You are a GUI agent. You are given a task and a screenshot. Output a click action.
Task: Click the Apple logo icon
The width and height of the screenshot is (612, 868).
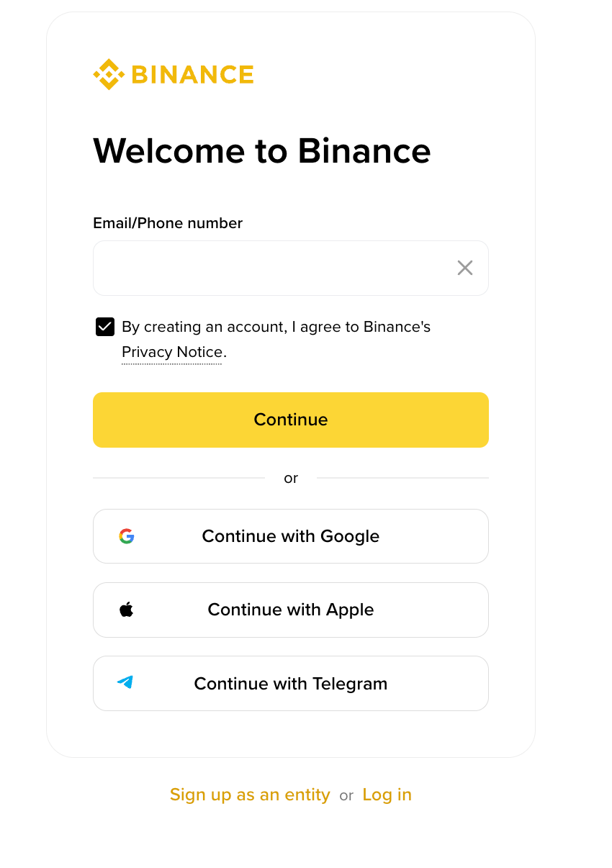pos(127,610)
